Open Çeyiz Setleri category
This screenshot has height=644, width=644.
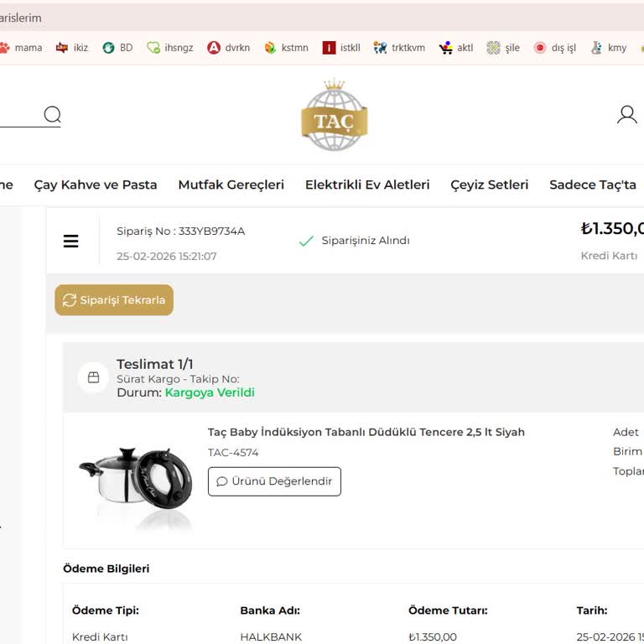click(489, 184)
